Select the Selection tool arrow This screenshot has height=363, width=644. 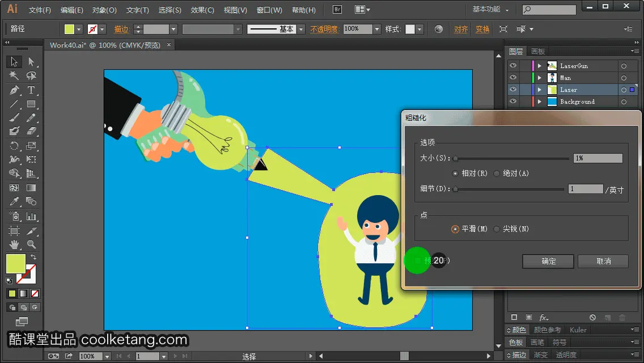pyautogui.click(x=14, y=62)
